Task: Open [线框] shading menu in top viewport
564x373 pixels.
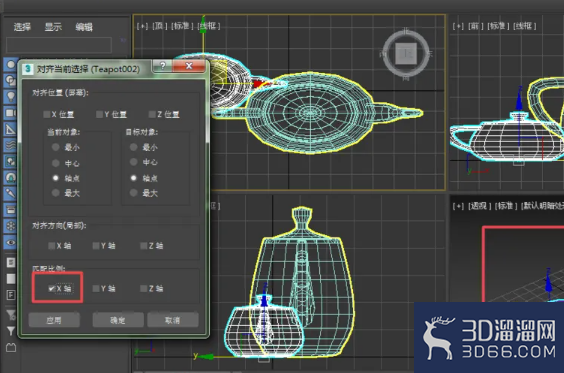Action: coord(209,26)
